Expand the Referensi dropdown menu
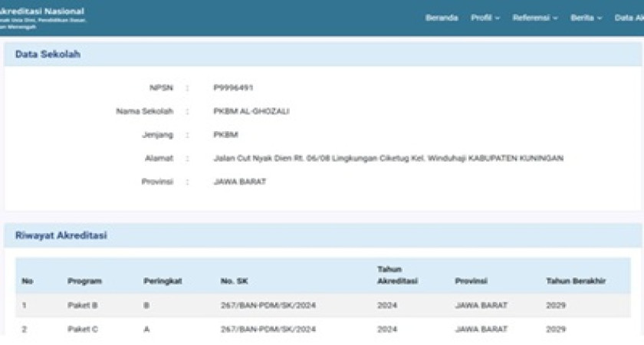 pos(535,18)
